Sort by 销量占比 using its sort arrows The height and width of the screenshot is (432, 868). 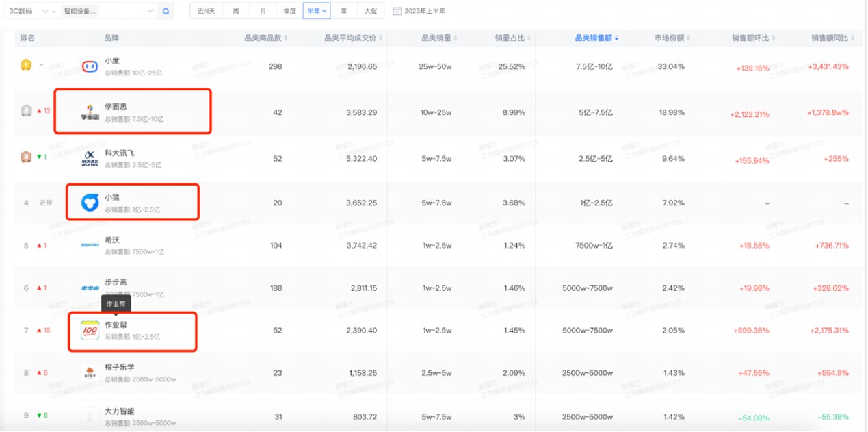(529, 38)
